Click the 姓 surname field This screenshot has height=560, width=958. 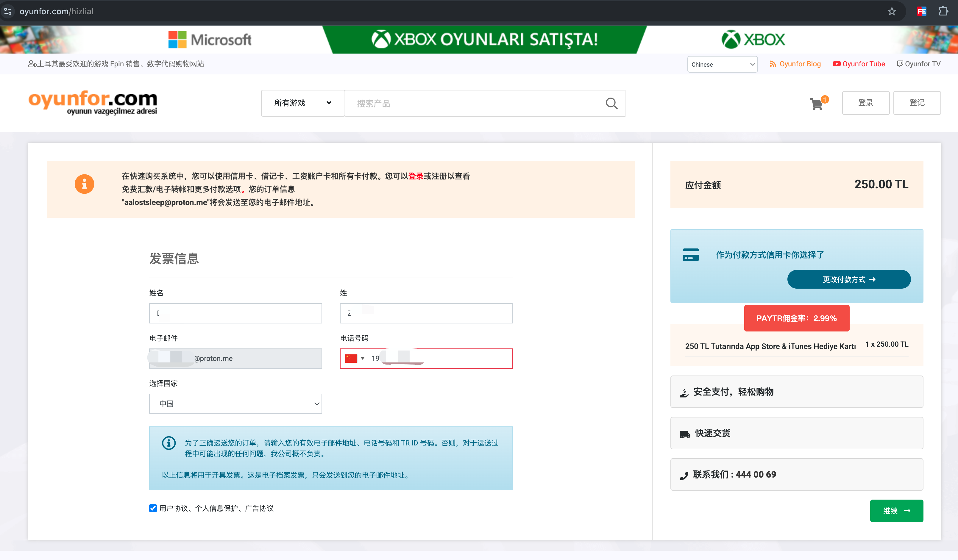426,313
